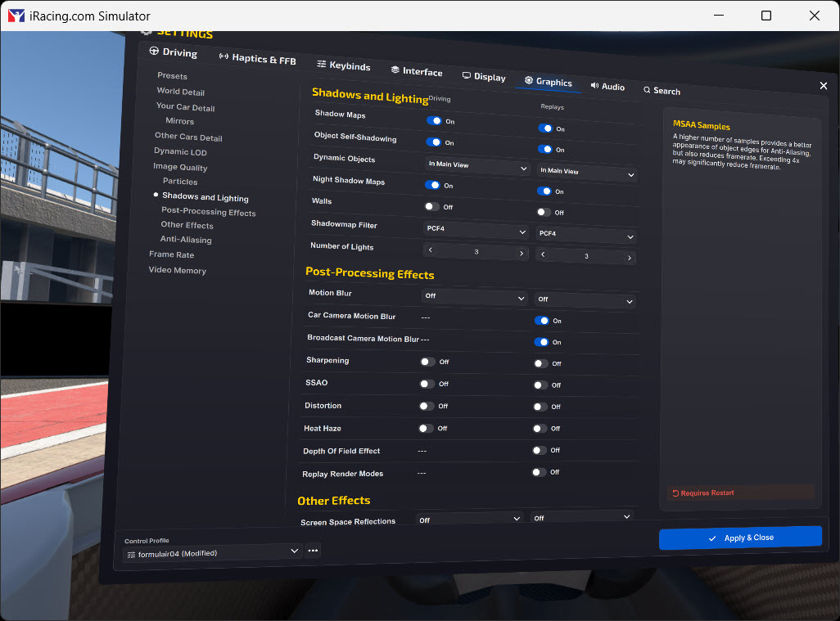This screenshot has height=621, width=840.
Task: Toggle Replays Broadcast Camera Motion Blur
Action: pyautogui.click(x=541, y=342)
